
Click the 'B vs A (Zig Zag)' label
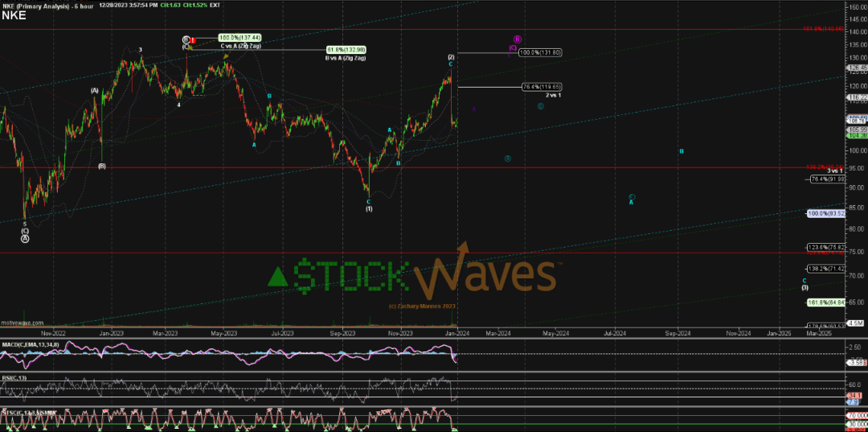346,58
